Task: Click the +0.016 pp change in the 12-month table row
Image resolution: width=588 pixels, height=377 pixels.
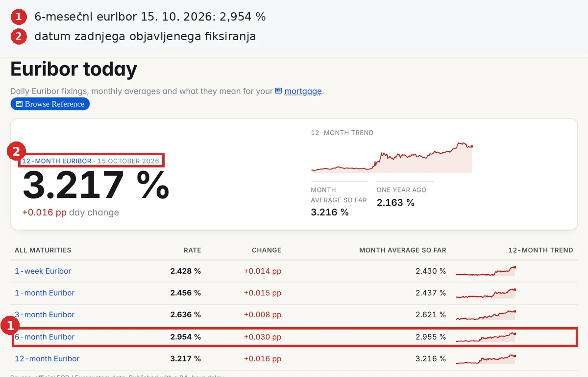Action: tap(263, 359)
